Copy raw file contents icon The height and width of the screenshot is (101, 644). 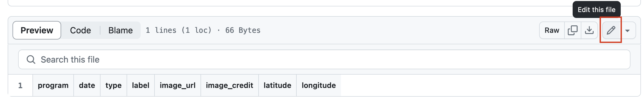[573, 30]
